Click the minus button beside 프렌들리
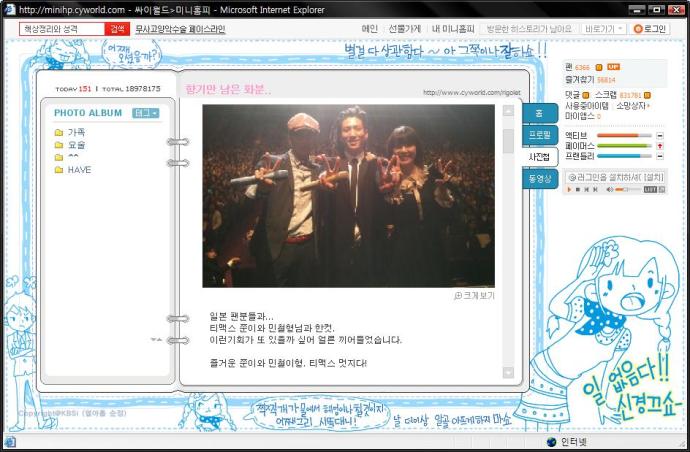Image resolution: width=690 pixels, height=452 pixels. click(x=660, y=156)
